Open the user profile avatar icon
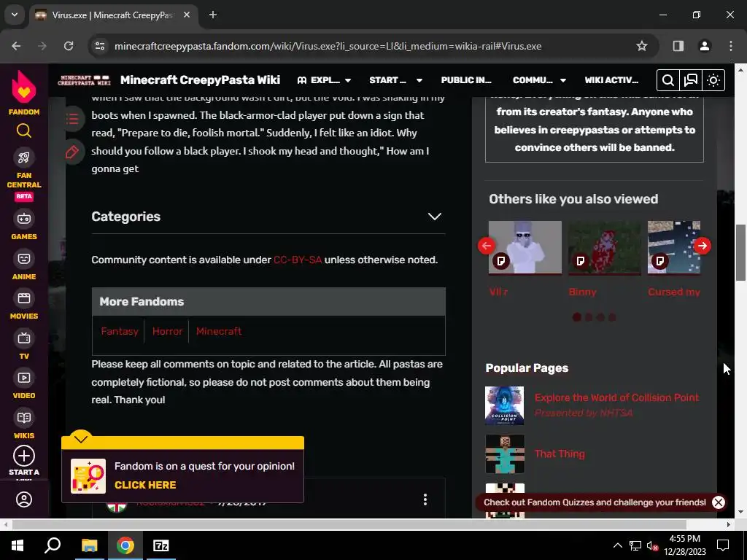Viewport: 747px width, 560px height. pyautogui.click(x=24, y=499)
